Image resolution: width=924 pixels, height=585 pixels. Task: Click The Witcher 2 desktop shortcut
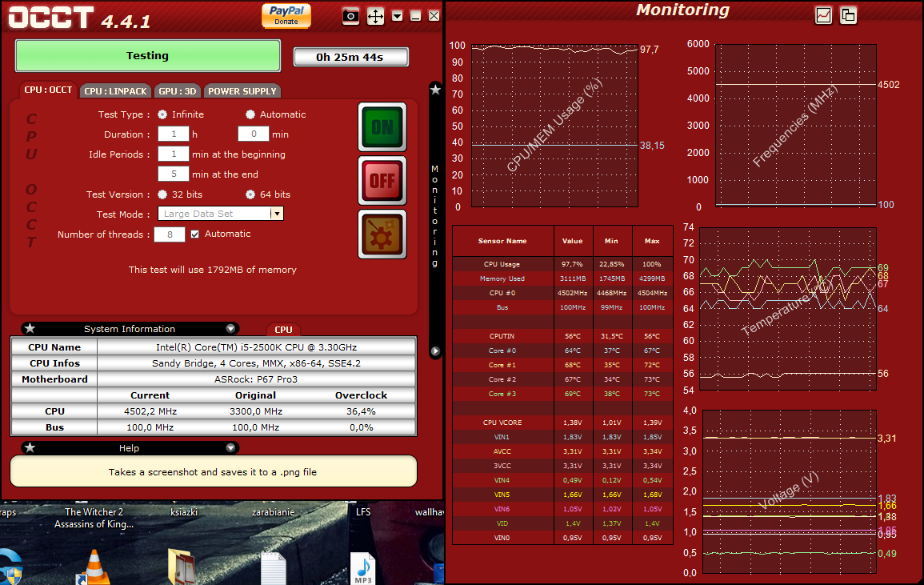point(94,518)
